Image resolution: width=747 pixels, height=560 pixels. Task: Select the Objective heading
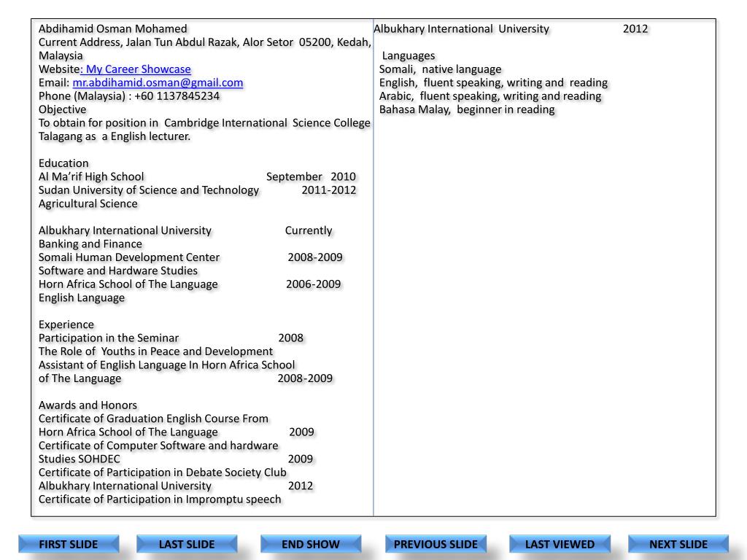(x=63, y=109)
